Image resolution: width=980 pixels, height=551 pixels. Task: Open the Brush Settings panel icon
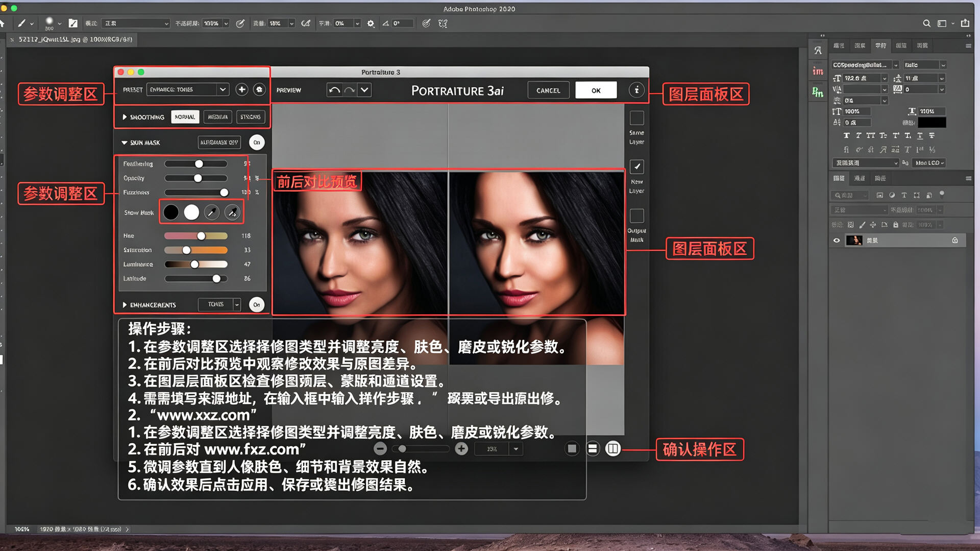[x=73, y=23]
